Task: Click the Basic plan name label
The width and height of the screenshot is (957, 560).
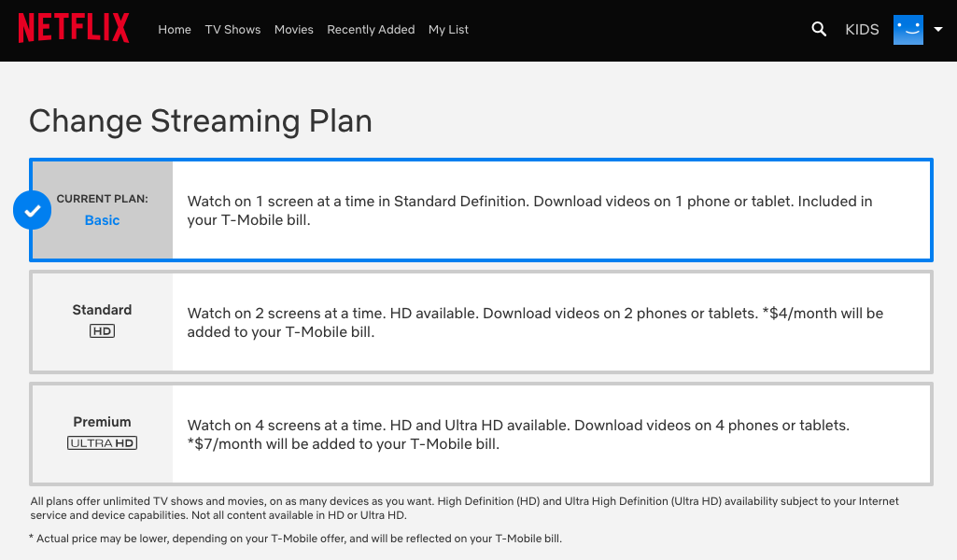Action: (x=102, y=220)
